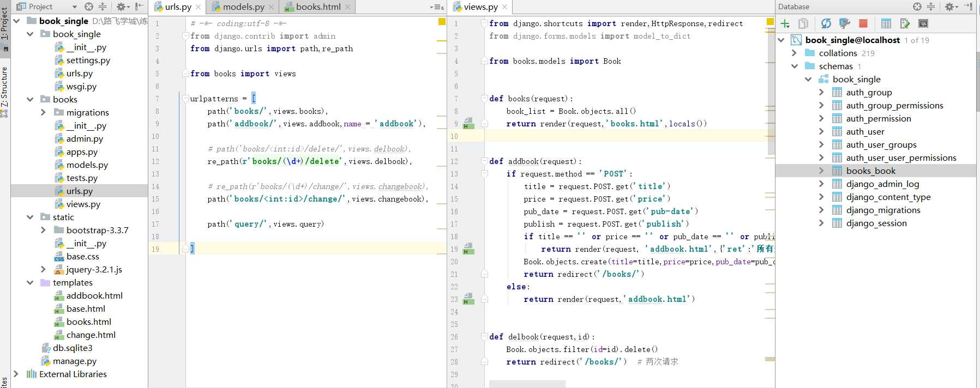Click the duplicate data source icon
This screenshot has width=980, height=388.
(803, 23)
